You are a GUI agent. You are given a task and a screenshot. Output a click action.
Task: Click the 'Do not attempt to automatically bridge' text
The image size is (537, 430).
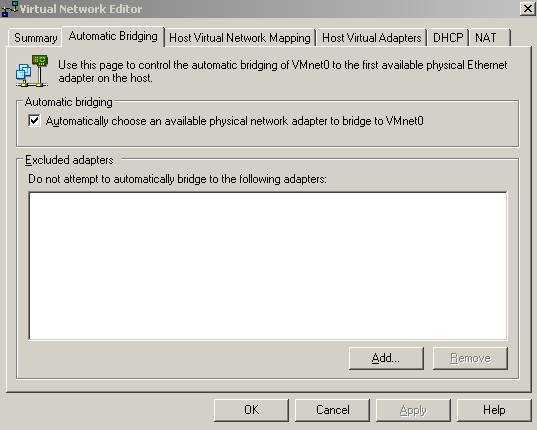click(177, 179)
